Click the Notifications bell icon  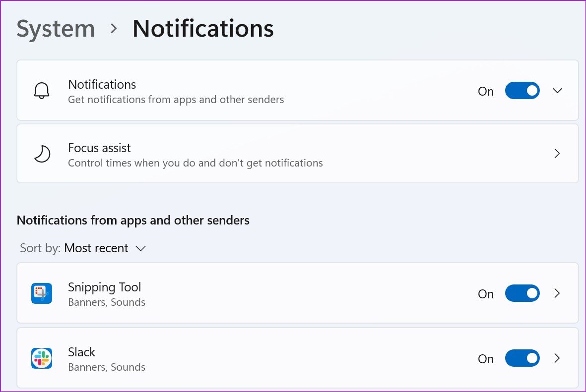click(42, 91)
